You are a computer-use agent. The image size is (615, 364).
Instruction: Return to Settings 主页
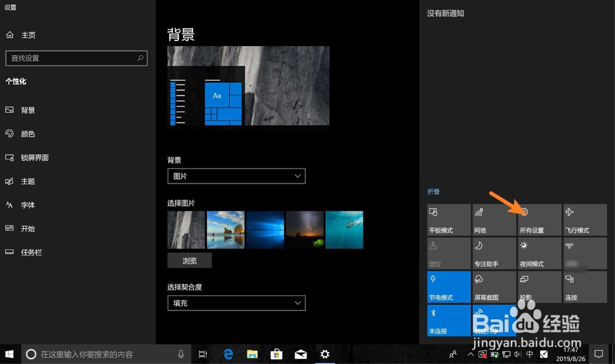coord(25,34)
